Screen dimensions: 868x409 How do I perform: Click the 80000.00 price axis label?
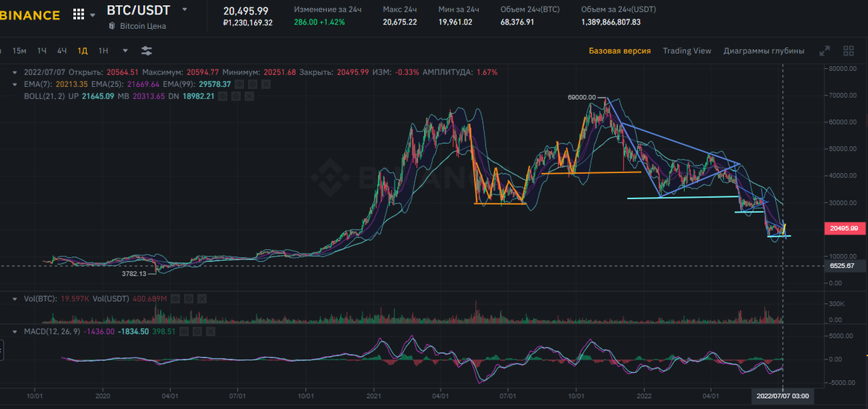click(841, 69)
